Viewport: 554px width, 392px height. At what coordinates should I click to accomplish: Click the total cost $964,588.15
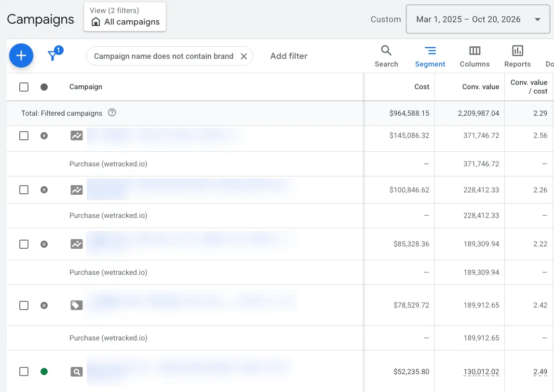409,113
